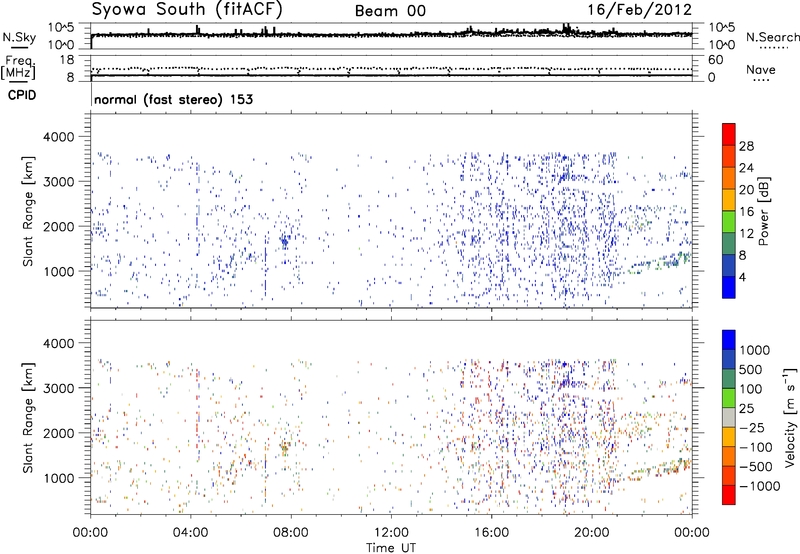Click the grey -25 to 25 velocity swatch
The width and height of the screenshot is (800, 554).
[729, 418]
